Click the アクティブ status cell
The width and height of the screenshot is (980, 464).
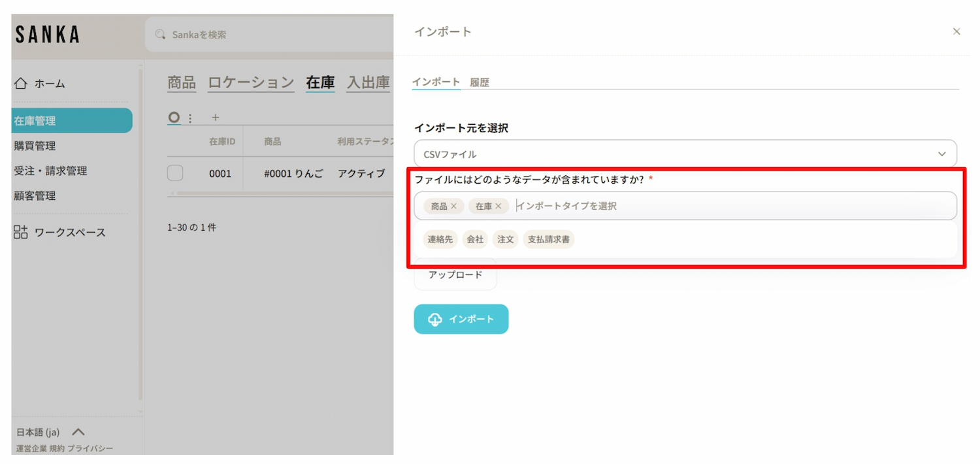(361, 174)
